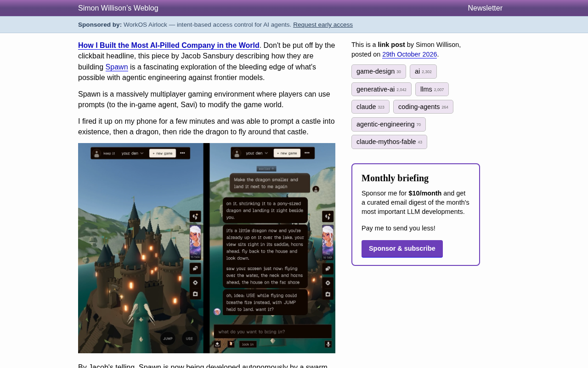View posts tagged claude
The width and height of the screenshot is (588, 368).
[x=370, y=107]
